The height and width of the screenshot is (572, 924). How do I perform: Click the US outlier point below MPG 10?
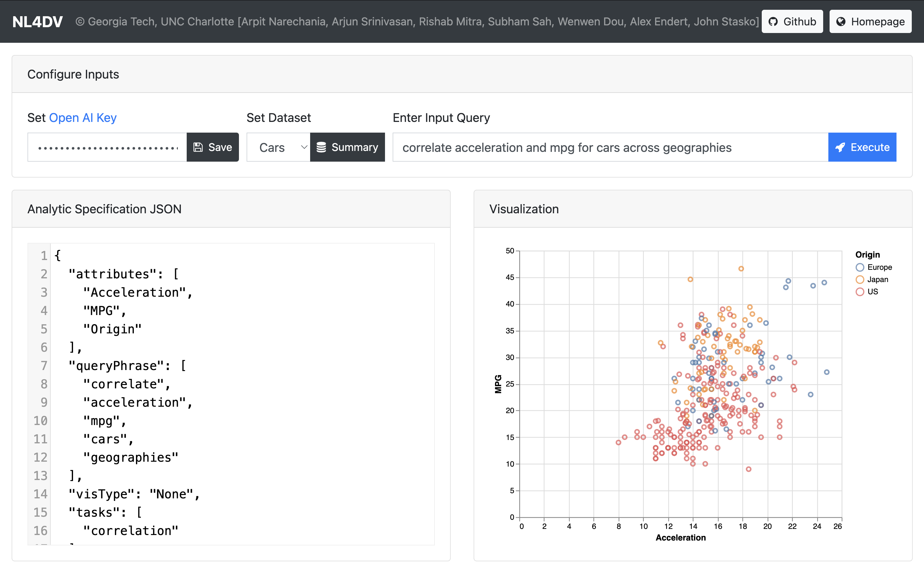pyautogui.click(x=749, y=469)
